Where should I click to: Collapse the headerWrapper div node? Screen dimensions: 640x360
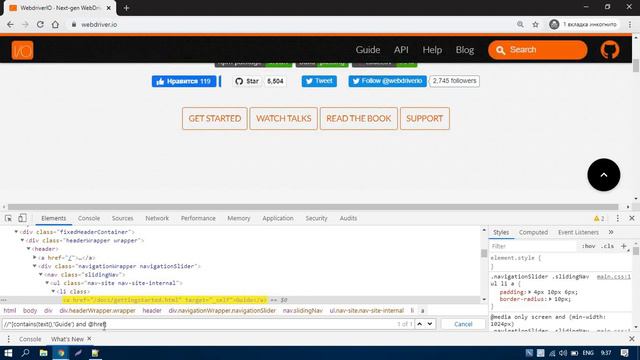(22, 240)
